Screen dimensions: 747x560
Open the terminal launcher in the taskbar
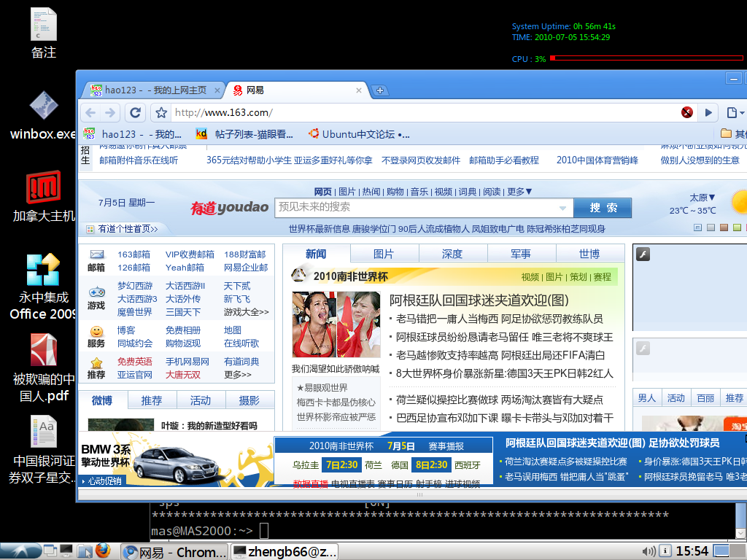coord(66,551)
